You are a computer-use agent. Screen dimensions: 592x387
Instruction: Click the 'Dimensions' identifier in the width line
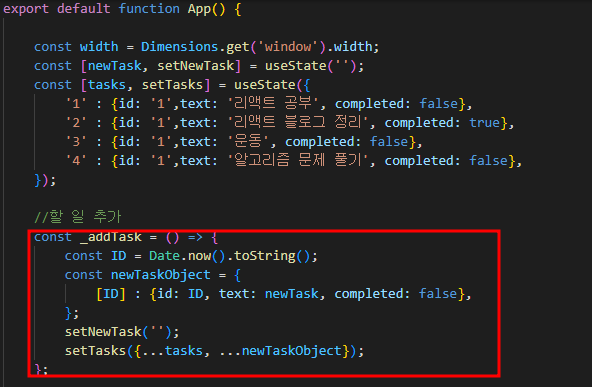click(x=179, y=47)
